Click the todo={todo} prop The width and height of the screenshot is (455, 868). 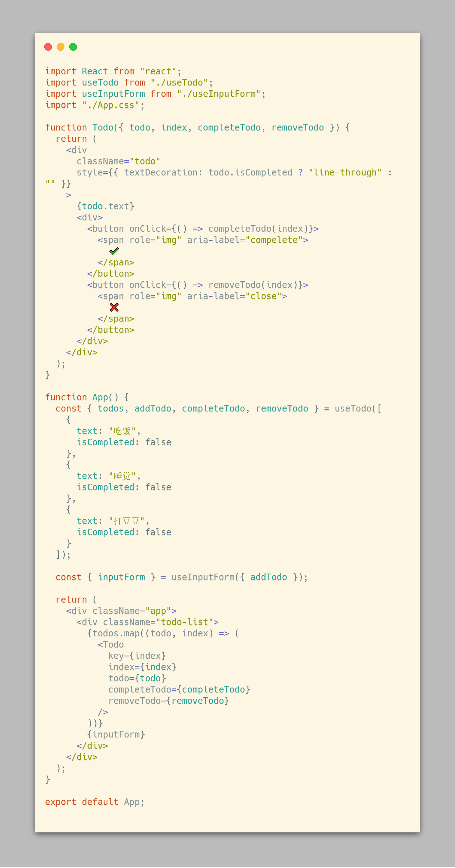point(137,678)
